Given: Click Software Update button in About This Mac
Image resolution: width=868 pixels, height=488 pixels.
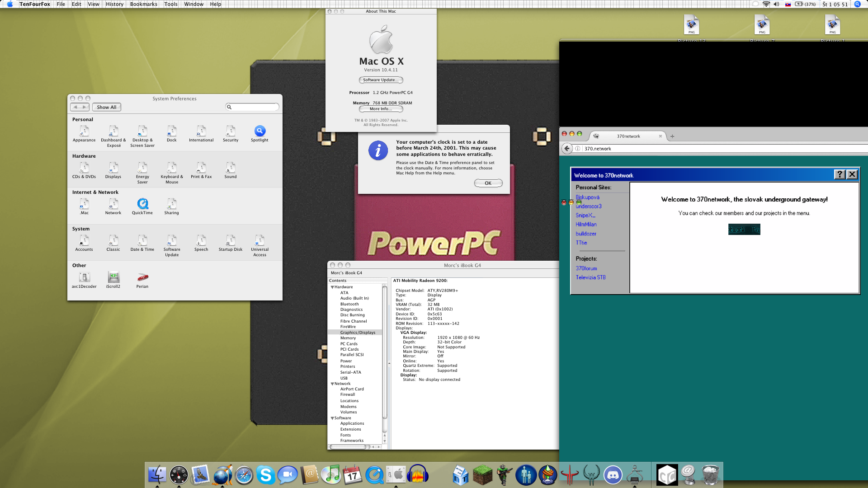Looking at the screenshot, I should point(381,80).
